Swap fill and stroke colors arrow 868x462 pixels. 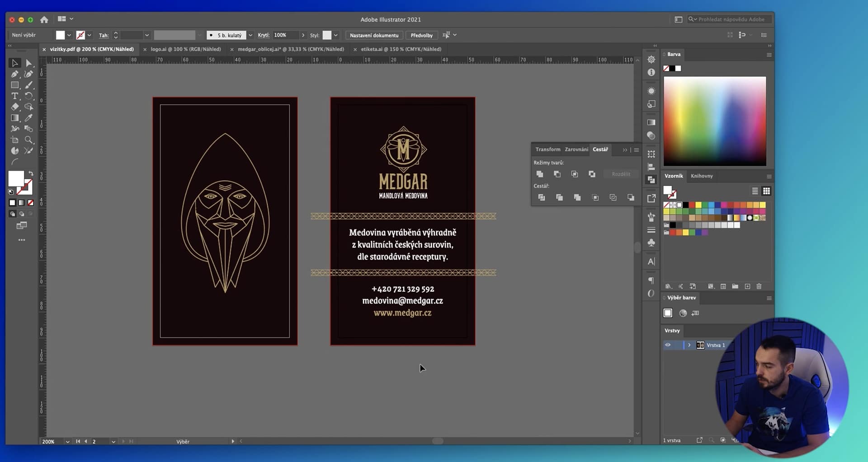(31, 173)
